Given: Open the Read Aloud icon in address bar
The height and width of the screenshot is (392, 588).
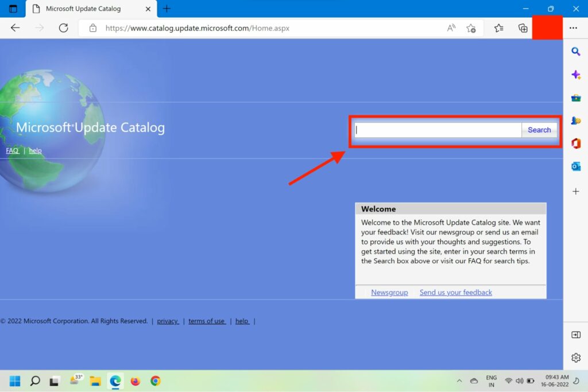Looking at the screenshot, I should (x=451, y=28).
